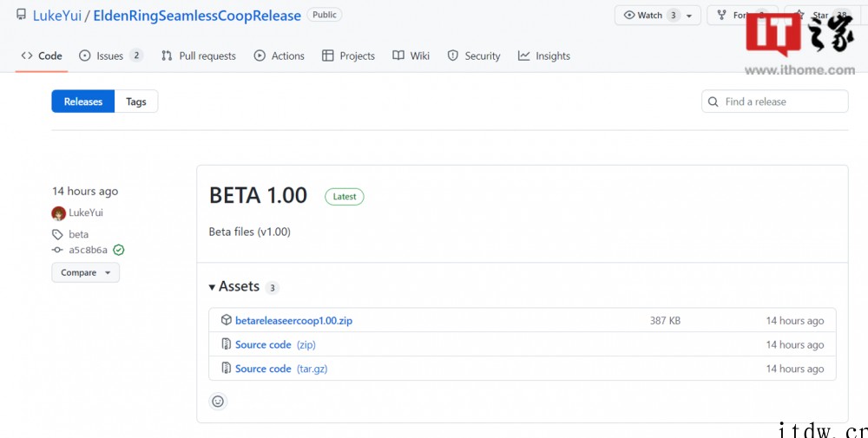Click the tag icon next to beta
The height and width of the screenshot is (438, 868).
(x=57, y=234)
